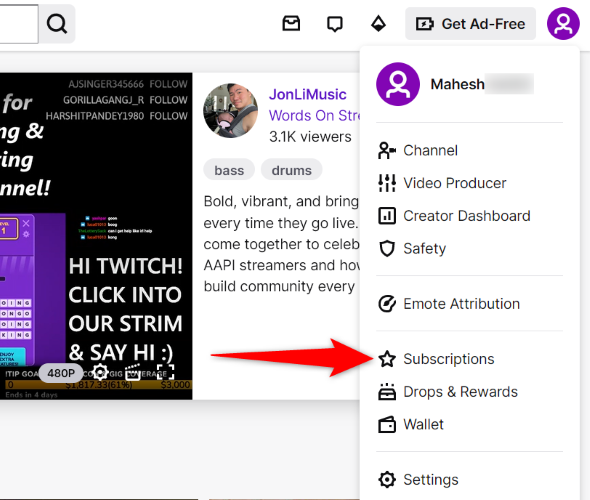Screen dimensions: 590x500
Task: Open the Channel menu entry
Action: pos(469,150)
